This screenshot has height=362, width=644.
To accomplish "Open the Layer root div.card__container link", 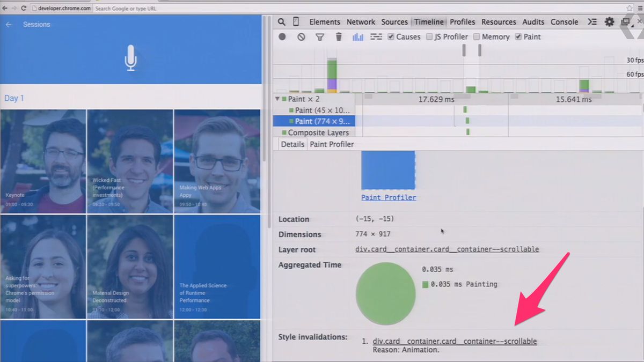I will [x=447, y=249].
